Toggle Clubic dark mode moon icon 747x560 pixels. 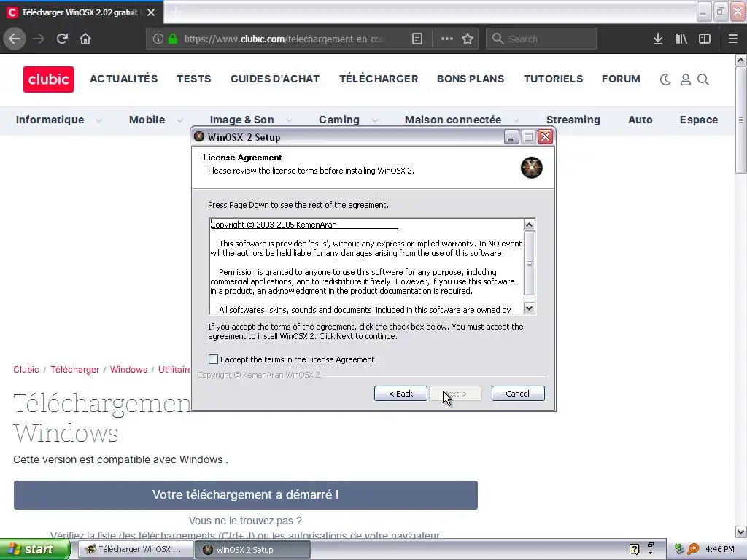tap(665, 79)
